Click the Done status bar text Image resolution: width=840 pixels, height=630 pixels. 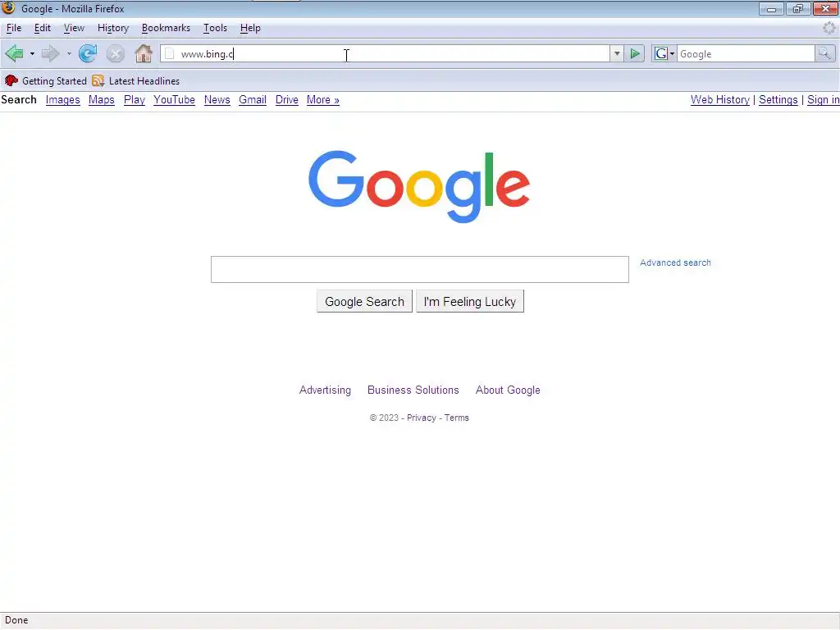(x=16, y=620)
